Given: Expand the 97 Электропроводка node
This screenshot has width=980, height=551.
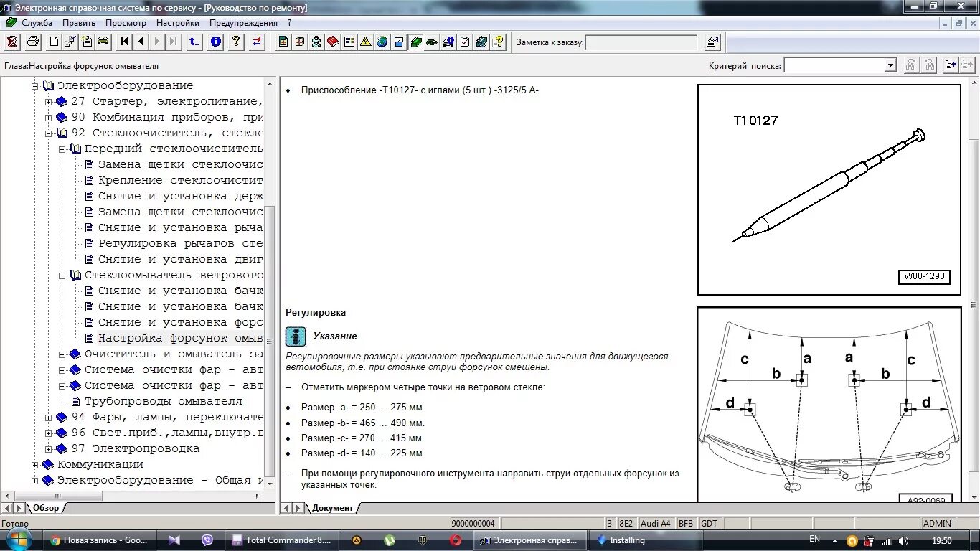Looking at the screenshot, I should point(49,449).
